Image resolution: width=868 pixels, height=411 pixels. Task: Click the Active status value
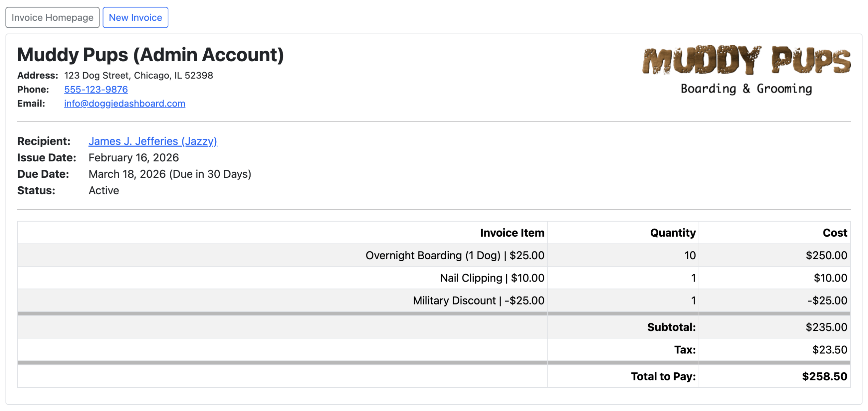(104, 190)
